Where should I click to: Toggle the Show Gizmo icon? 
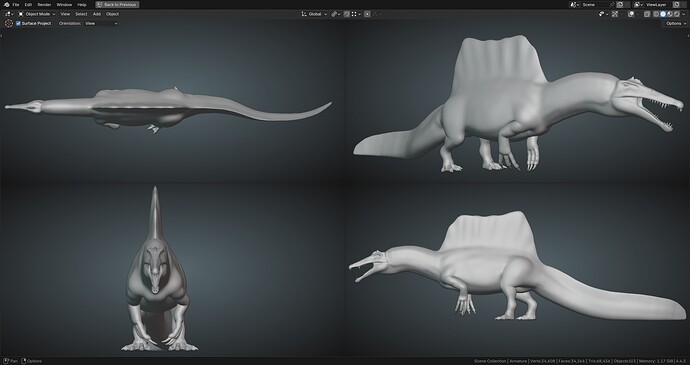click(x=615, y=14)
